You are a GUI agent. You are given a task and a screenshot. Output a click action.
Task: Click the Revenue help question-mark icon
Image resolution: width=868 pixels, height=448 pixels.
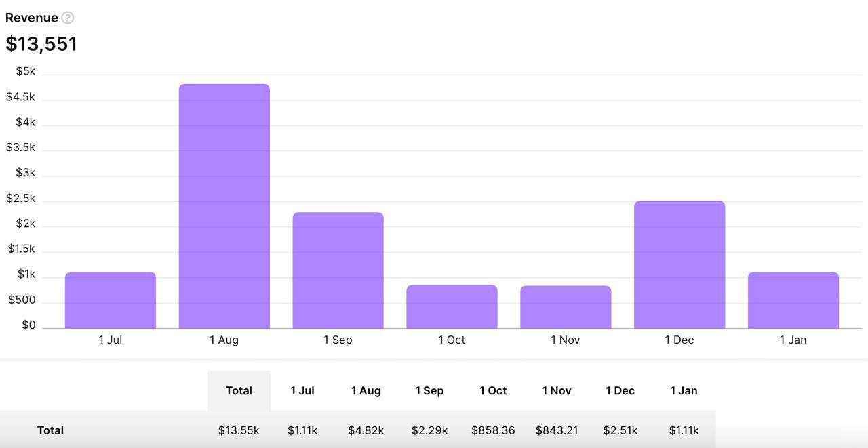point(68,18)
